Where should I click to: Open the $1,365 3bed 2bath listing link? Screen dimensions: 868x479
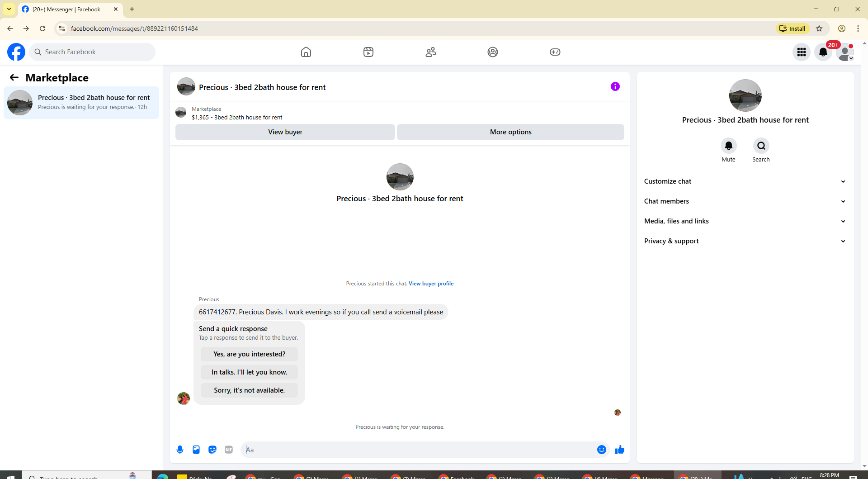point(237,118)
